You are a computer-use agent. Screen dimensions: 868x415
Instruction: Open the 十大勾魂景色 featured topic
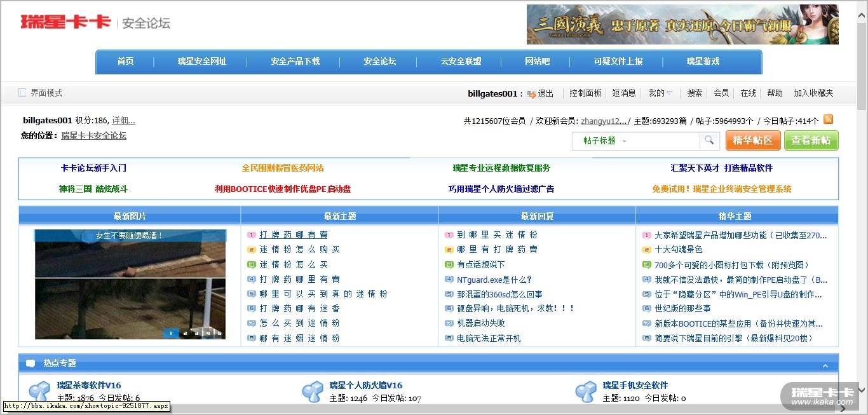[x=679, y=250]
